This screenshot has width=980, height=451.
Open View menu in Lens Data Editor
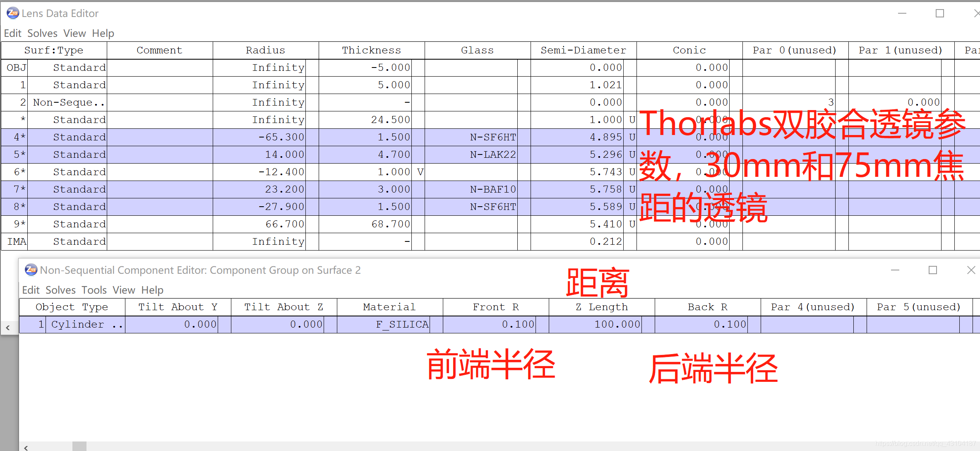point(74,33)
